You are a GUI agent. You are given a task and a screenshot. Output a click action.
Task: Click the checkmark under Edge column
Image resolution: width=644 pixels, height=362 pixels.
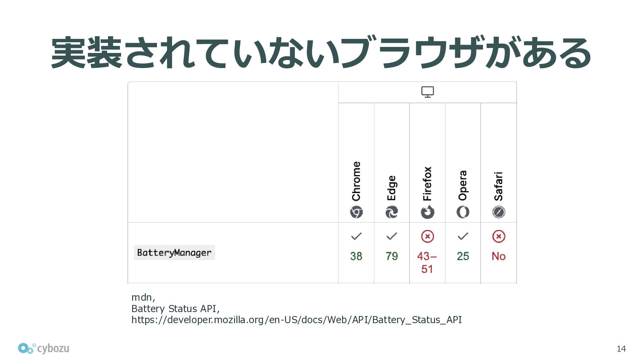click(392, 236)
